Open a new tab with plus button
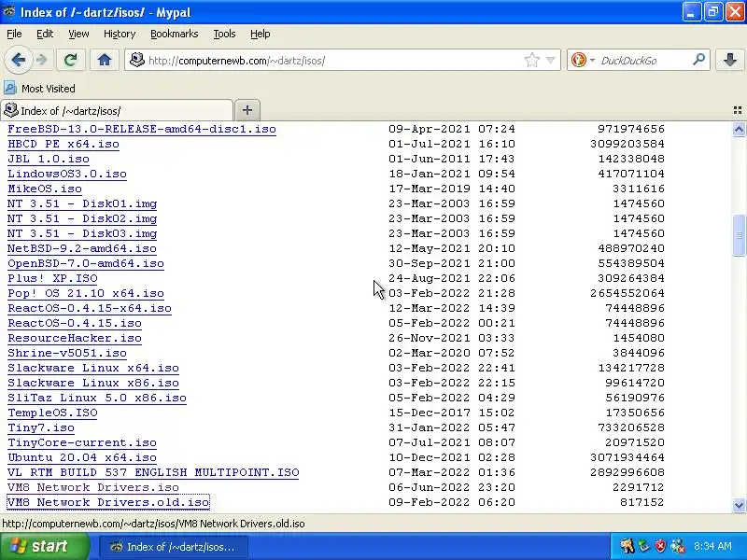This screenshot has width=747, height=560. (247, 110)
